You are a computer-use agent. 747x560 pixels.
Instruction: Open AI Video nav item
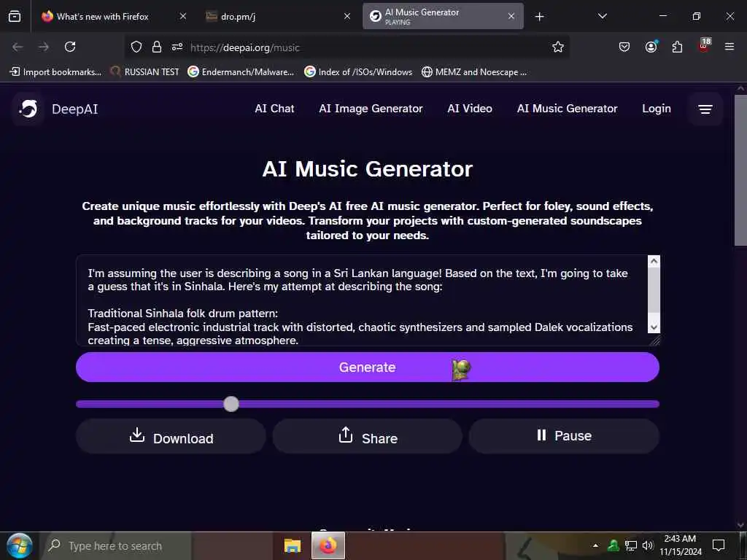[470, 109]
